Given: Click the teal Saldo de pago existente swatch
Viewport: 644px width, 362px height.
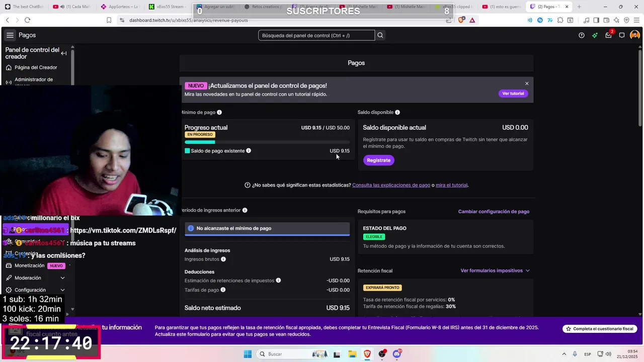Looking at the screenshot, I should pyautogui.click(x=187, y=151).
